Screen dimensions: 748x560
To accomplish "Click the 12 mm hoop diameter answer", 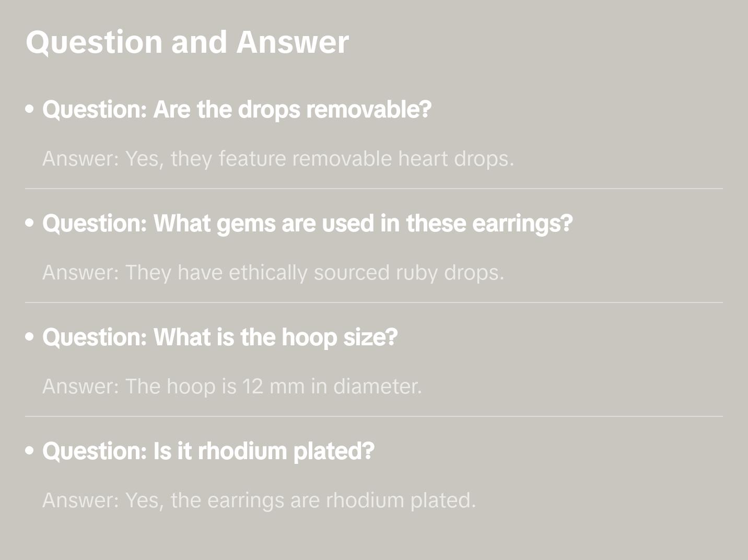I will pos(232,386).
